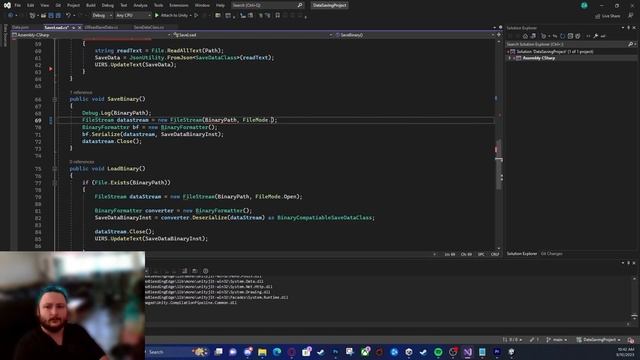
Task: Click the top Search (Ctrl+Q) field
Action: tap(267, 5)
